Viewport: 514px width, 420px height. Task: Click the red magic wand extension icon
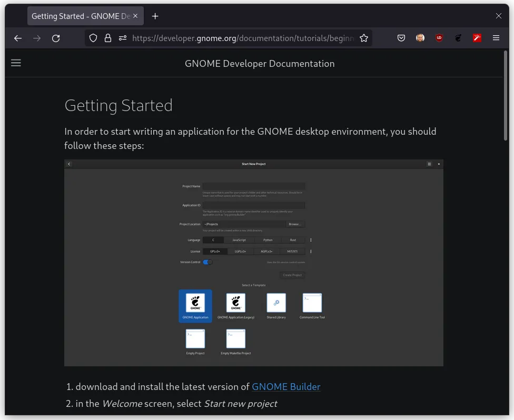tap(477, 38)
